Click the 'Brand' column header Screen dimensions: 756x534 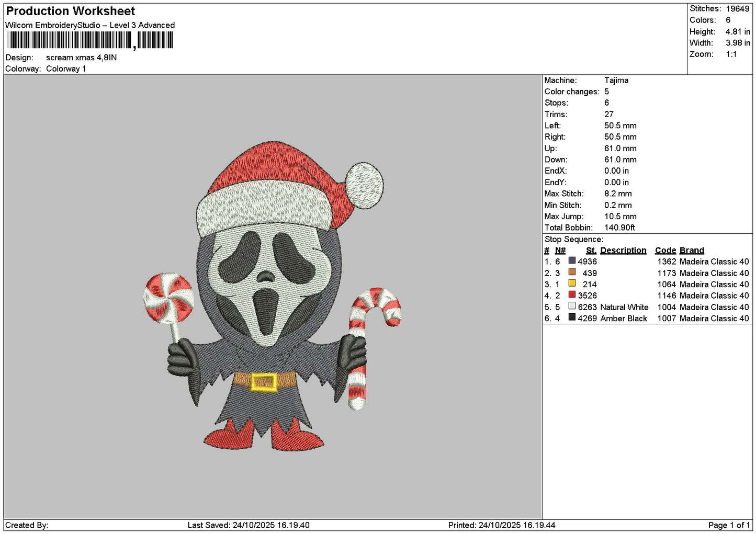pyautogui.click(x=692, y=251)
